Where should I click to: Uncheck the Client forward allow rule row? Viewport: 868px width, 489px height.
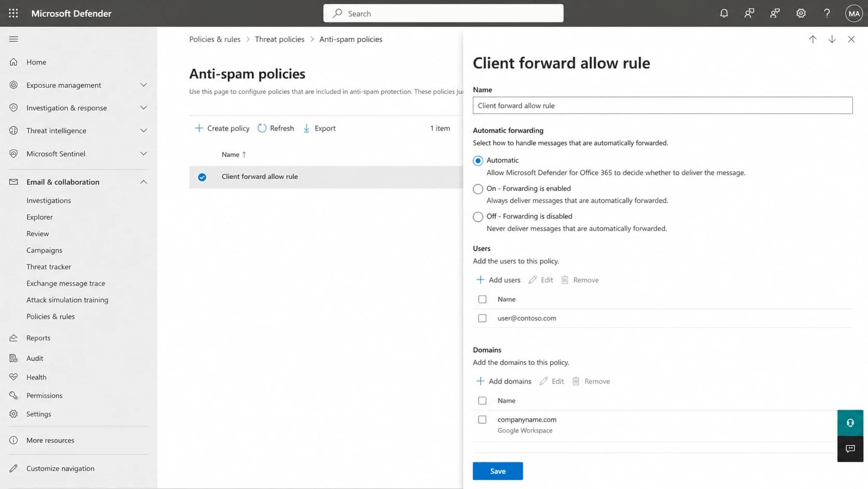pos(202,177)
